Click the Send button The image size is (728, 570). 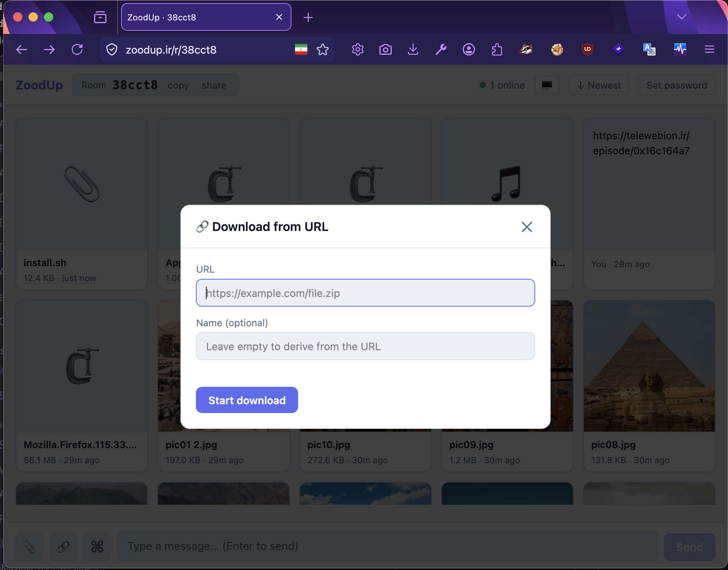tap(689, 547)
